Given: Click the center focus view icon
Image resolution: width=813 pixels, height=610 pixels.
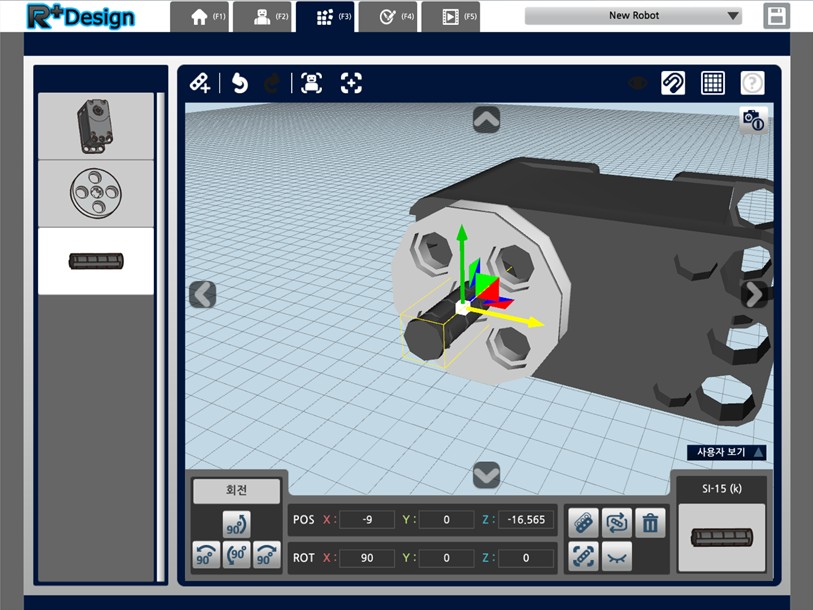Looking at the screenshot, I should tap(351, 83).
